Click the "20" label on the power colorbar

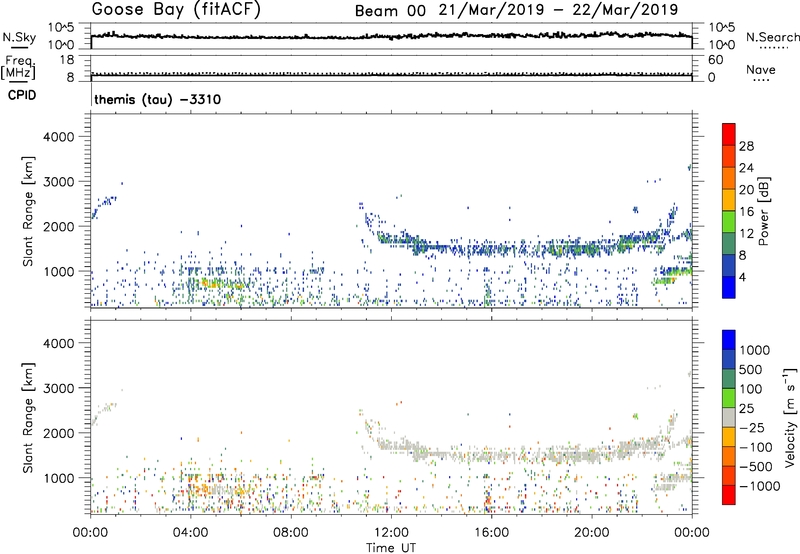pyautogui.click(x=746, y=190)
